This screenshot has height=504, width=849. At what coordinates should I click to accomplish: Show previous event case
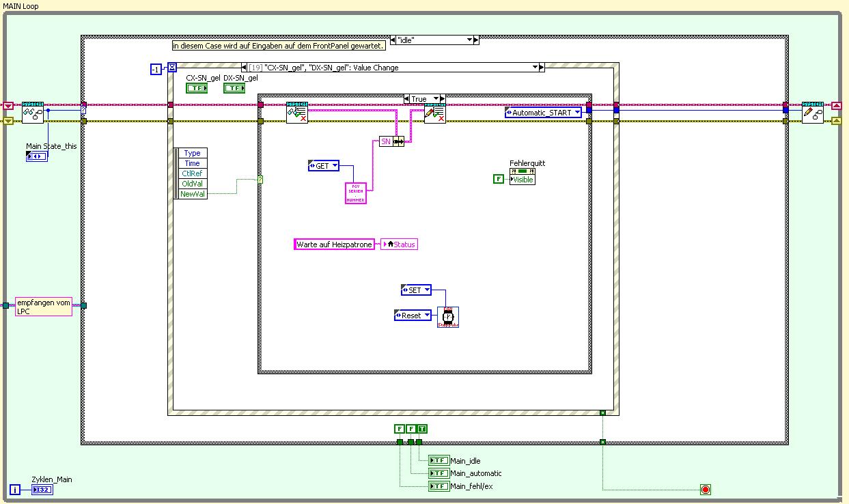[x=245, y=68]
